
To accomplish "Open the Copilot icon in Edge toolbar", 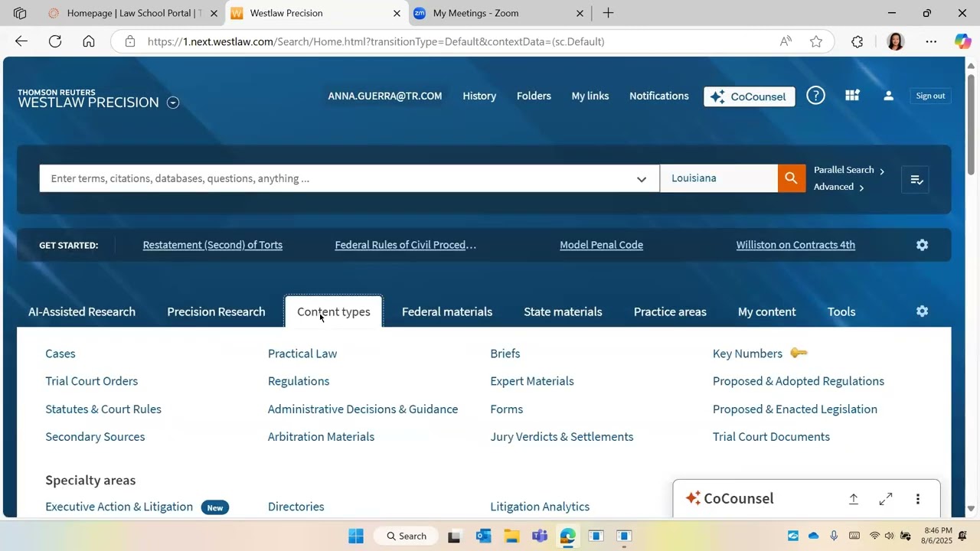I will click(x=963, y=41).
